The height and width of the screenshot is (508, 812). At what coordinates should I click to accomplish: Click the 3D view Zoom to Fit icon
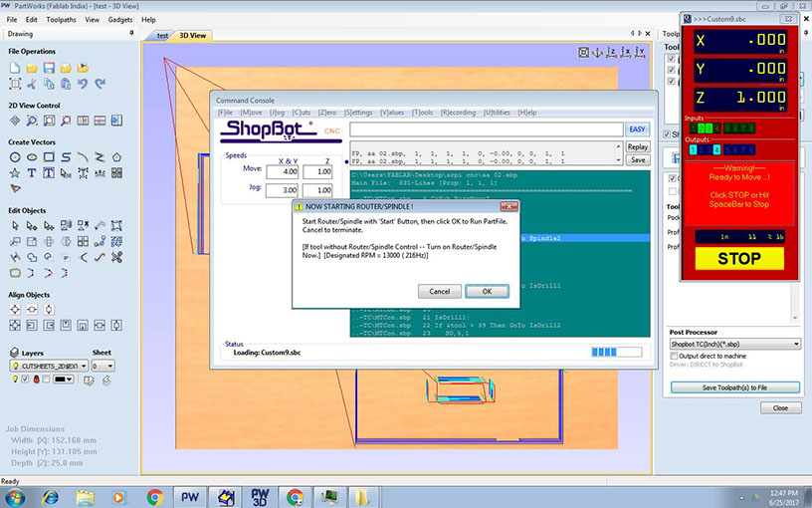[583, 53]
